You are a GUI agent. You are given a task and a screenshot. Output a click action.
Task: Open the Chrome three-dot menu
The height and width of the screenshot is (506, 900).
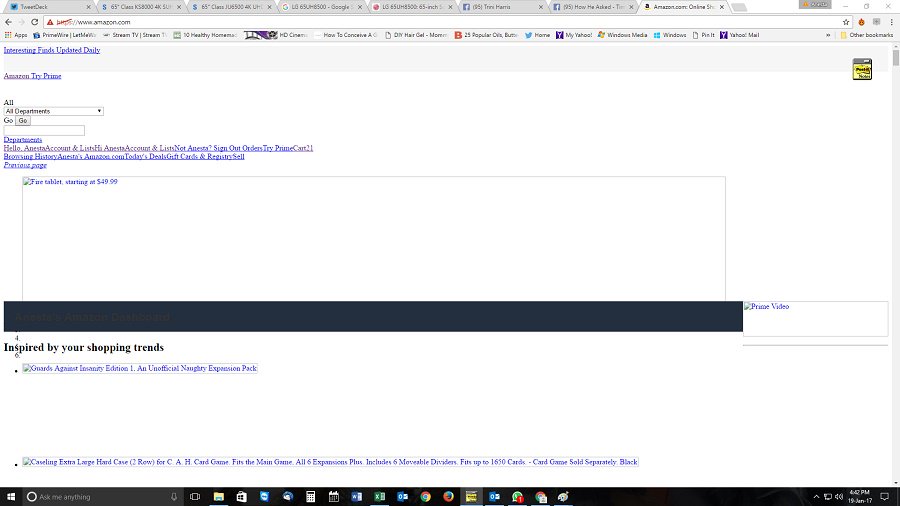891,22
